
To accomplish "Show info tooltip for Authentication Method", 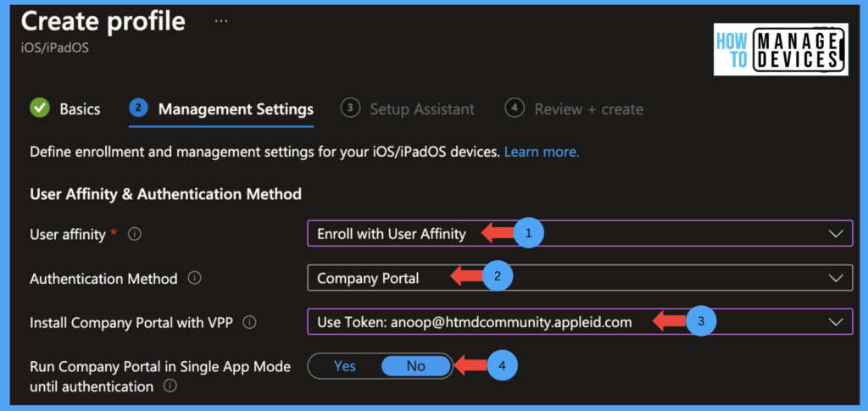I will click(194, 278).
